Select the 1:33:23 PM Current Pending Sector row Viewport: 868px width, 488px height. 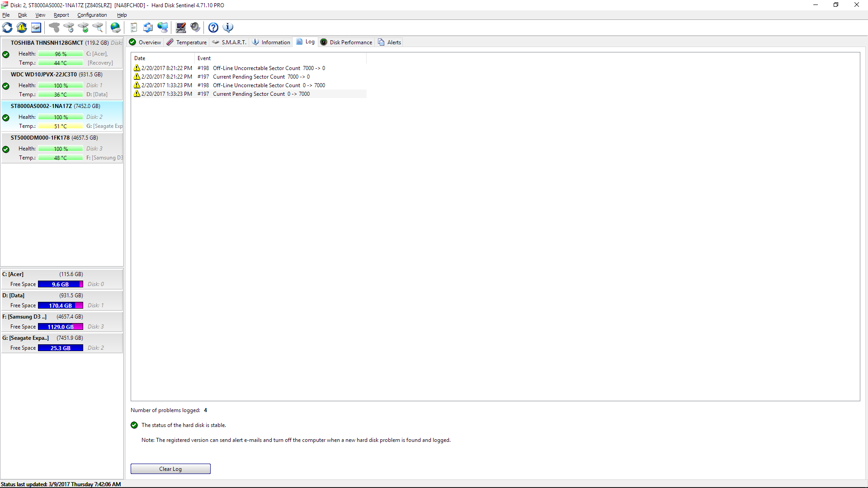click(x=250, y=94)
